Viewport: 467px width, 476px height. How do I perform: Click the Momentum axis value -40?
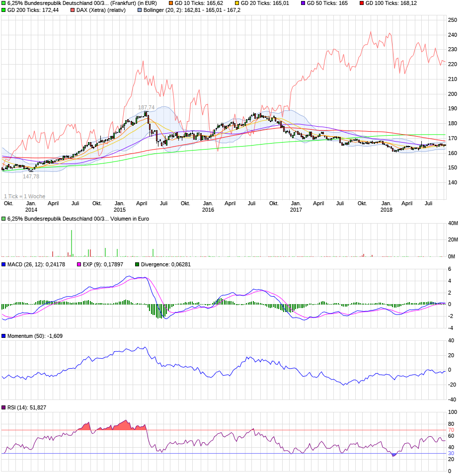pos(451,400)
